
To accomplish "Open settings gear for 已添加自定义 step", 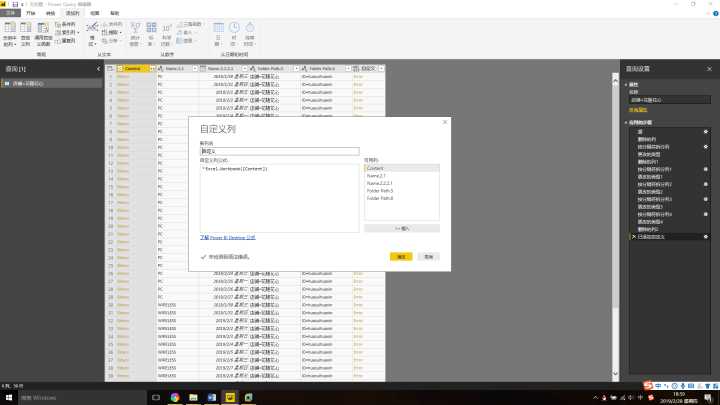I will coord(706,236).
